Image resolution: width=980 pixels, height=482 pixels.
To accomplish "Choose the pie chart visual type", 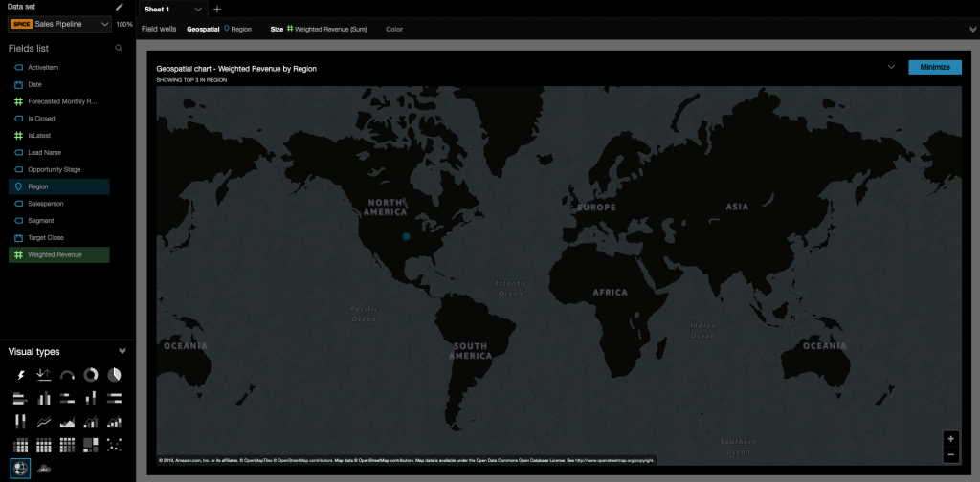I will pos(114,375).
